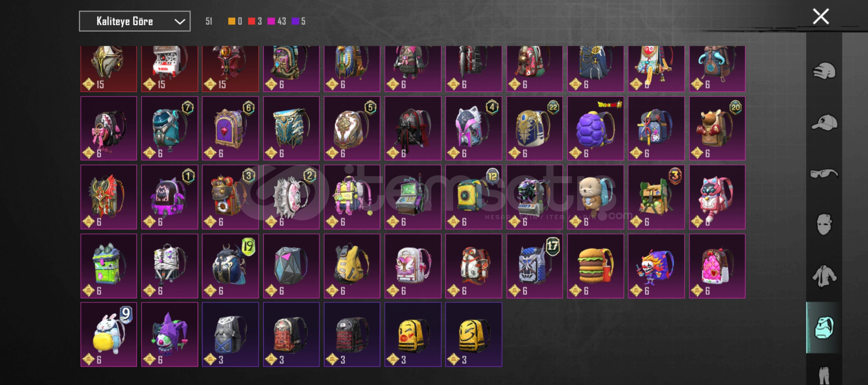Choose the white bunny backpack level 9
Screen dimensions: 868x385
coord(109,334)
